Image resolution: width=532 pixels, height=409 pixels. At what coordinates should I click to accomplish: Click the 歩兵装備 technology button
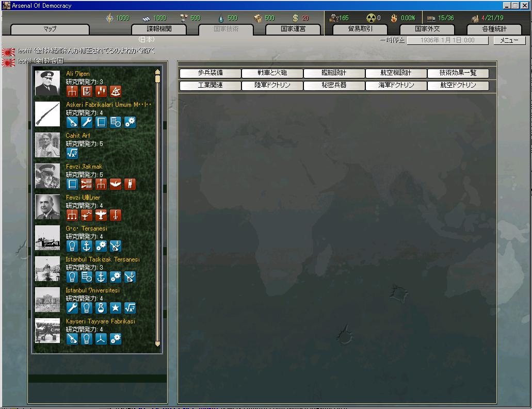tap(211, 73)
